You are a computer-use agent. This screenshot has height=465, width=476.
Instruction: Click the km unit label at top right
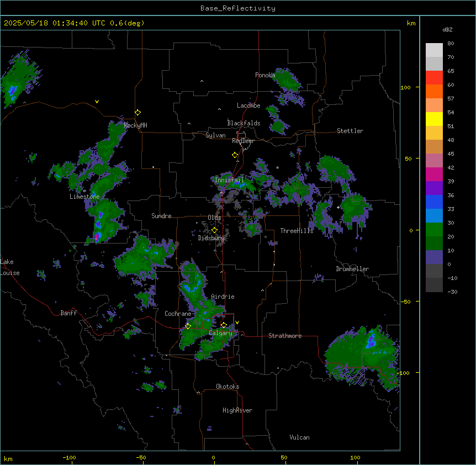coord(411,23)
